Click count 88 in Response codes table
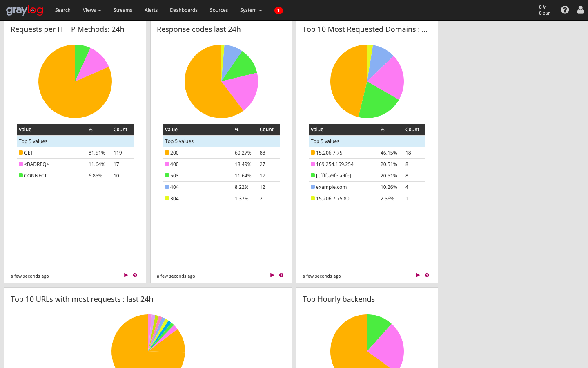The height and width of the screenshot is (368, 588). 262,153
